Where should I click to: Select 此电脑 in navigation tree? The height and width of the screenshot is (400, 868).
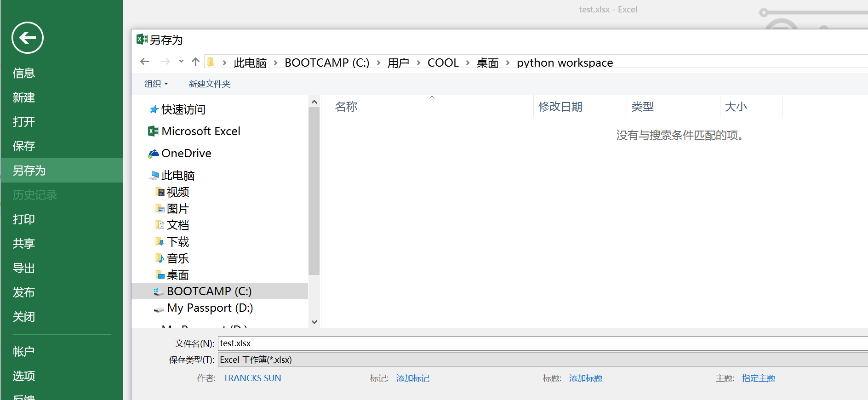pos(178,176)
